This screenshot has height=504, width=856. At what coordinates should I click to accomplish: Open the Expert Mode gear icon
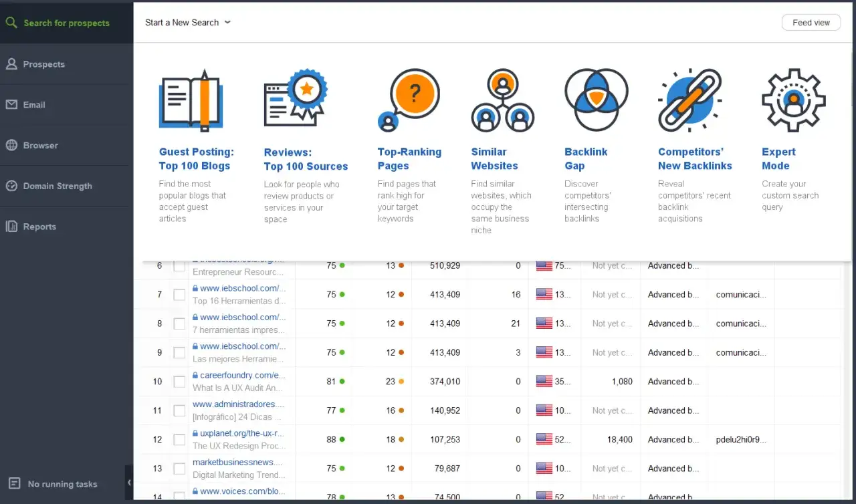[x=794, y=100]
